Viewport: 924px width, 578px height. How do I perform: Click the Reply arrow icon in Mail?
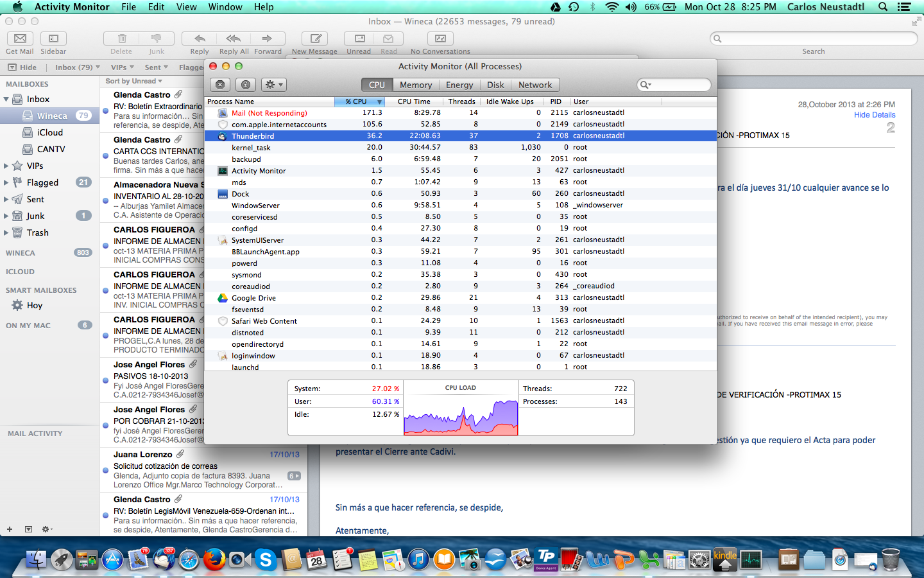200,39
